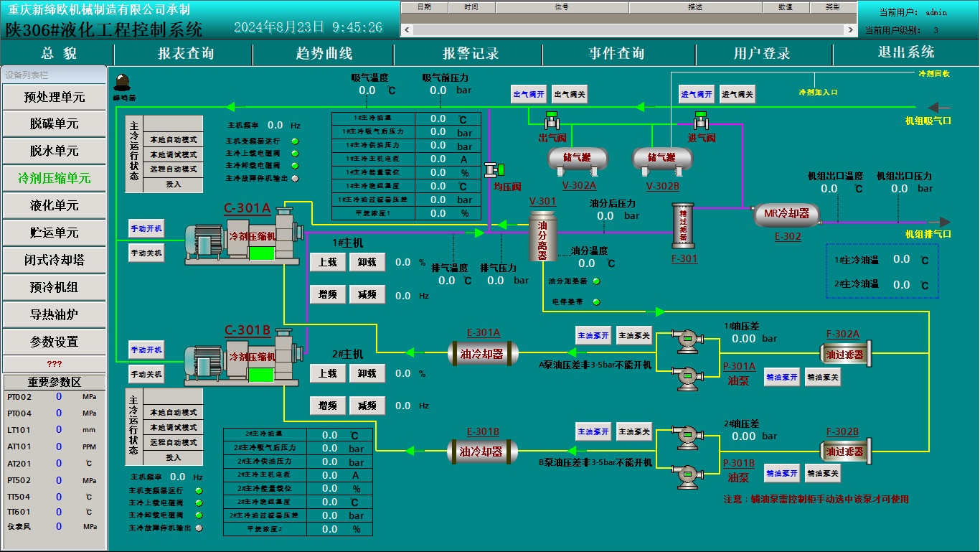This screenshot has height=552, width=980.
Task: Click the 均压阀 valve icon
Action: pos(491,171)
